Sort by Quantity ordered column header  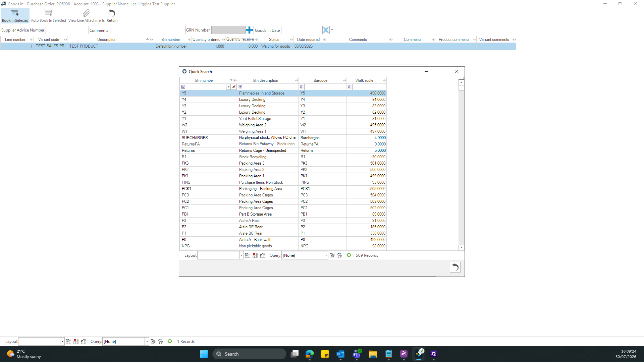click(x=206, y=40)
